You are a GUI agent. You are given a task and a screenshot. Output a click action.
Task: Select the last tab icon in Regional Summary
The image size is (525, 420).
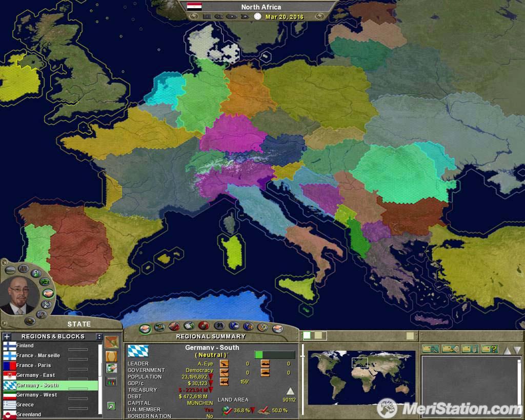click(x=278, y=327)
